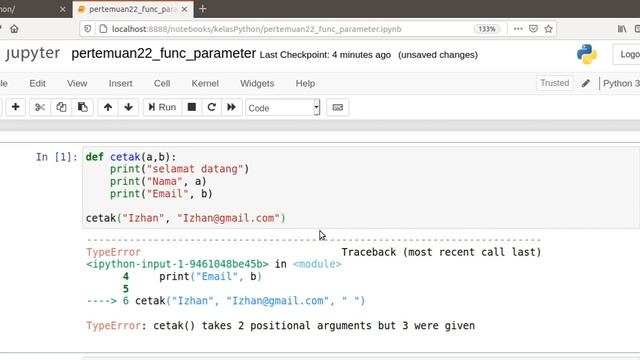Image resolution: width=640 pixels, height=360 pixels.
Task: Open the Help menu
Action: pos(305,83)
